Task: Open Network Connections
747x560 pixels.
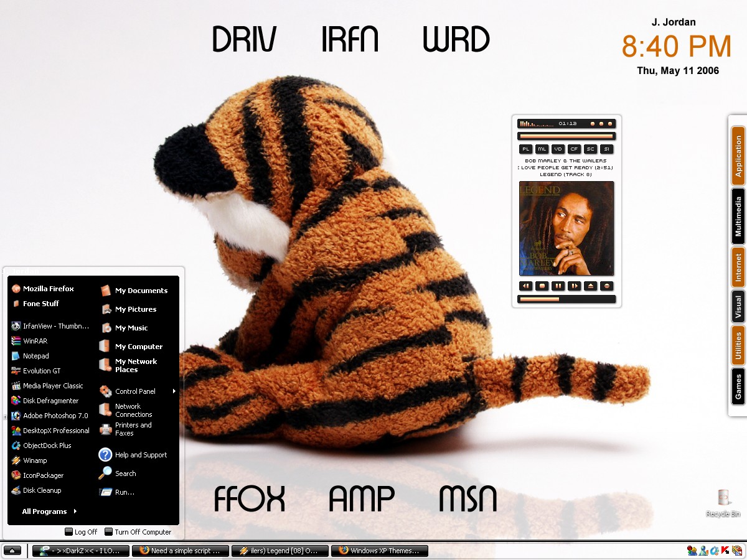Action: click(x=126, y=410)
